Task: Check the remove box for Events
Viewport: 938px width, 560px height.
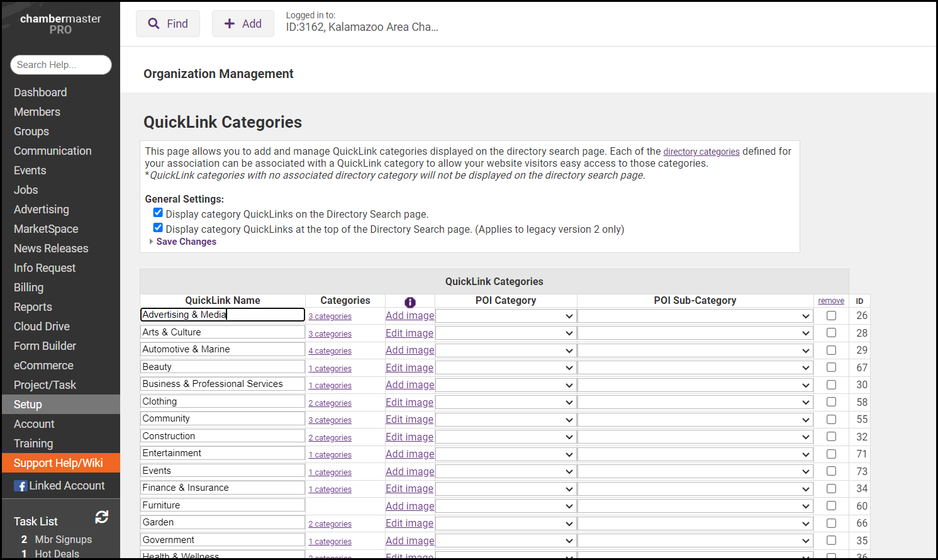Action: click(831, 471)
